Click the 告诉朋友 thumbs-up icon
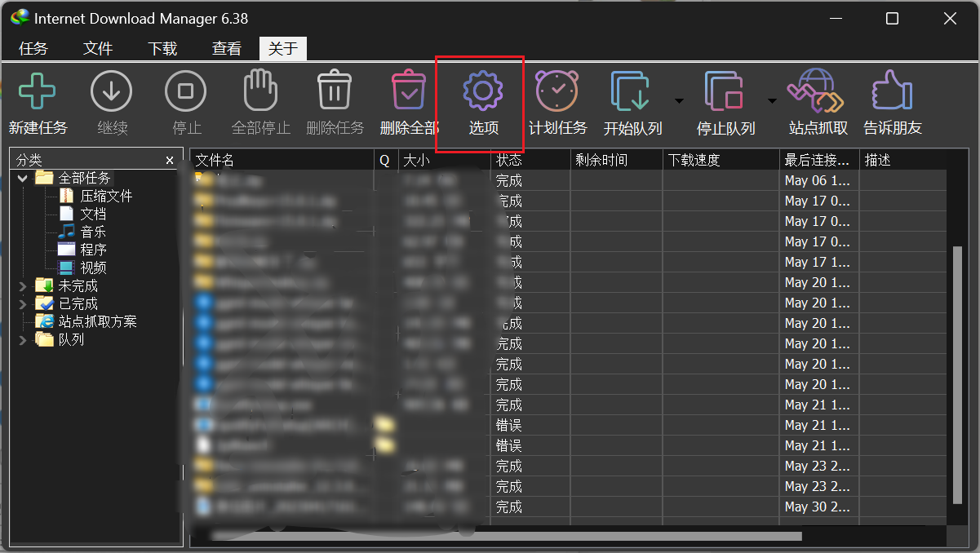980x553 pixels. [x=892, y=91]
